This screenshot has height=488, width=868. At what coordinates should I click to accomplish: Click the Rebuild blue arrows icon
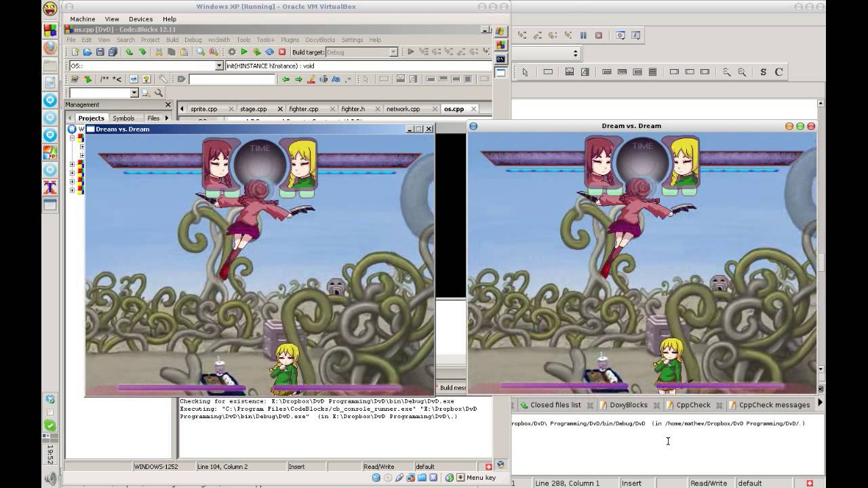pos(269,52)
